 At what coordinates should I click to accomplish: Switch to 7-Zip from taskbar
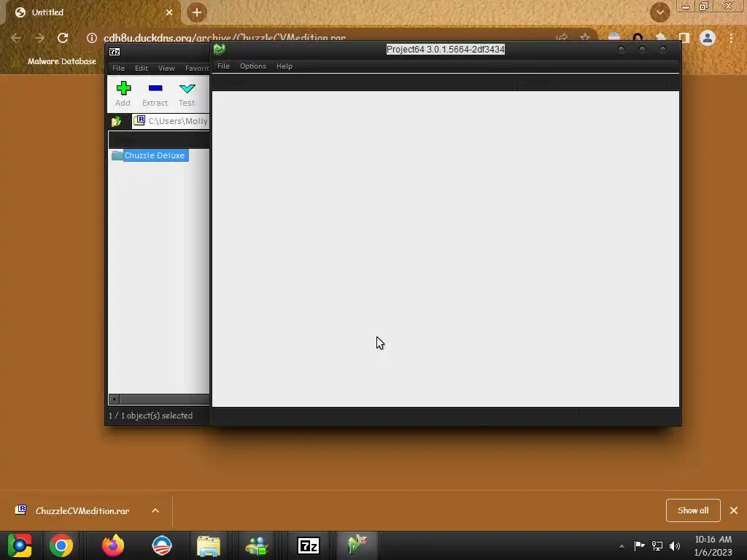(309, 545)
